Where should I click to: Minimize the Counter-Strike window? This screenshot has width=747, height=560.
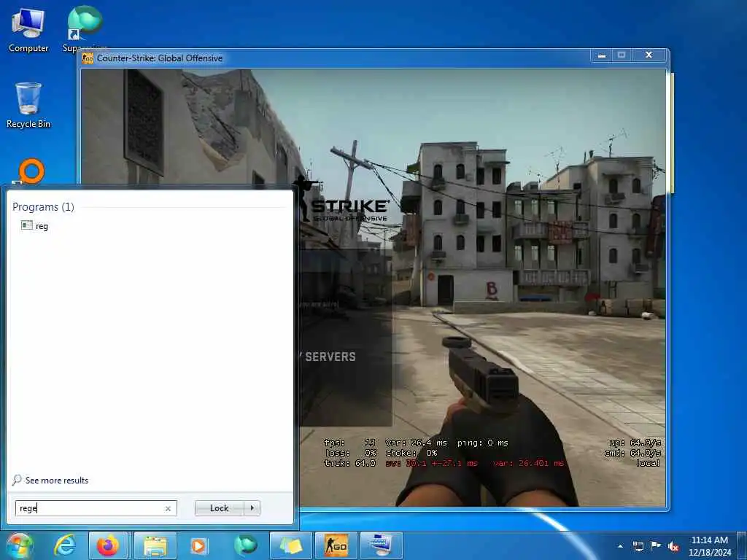(x=602, y=55)
